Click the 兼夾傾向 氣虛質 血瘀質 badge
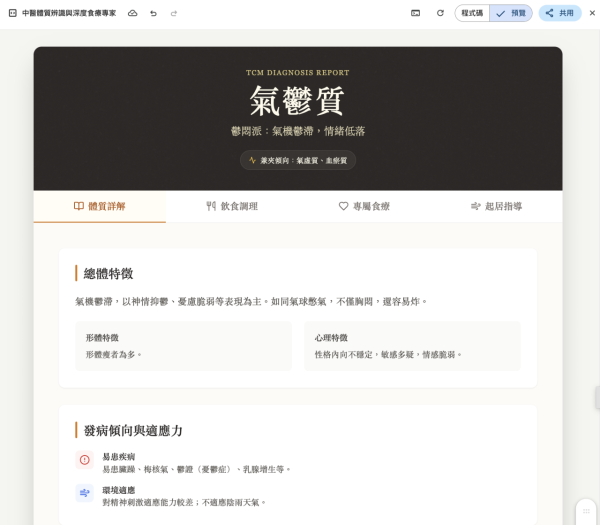Screen dimensions: 600x525 tap(298, 160)
